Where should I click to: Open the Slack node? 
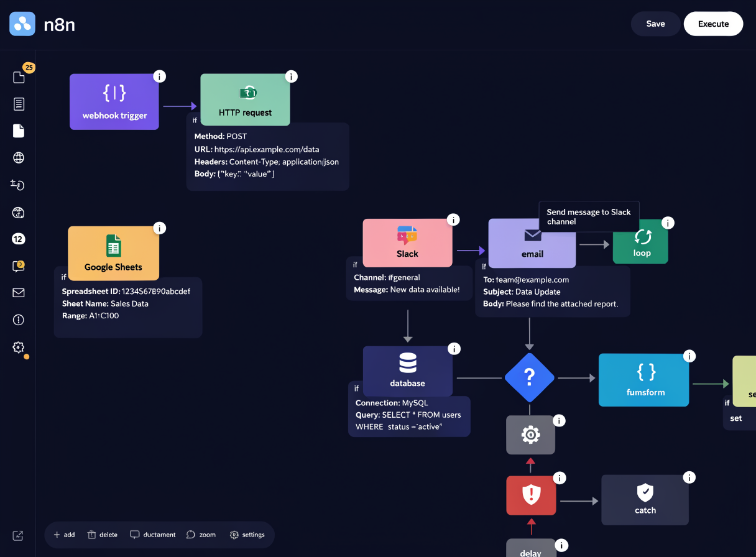click(x=407, y=242)
